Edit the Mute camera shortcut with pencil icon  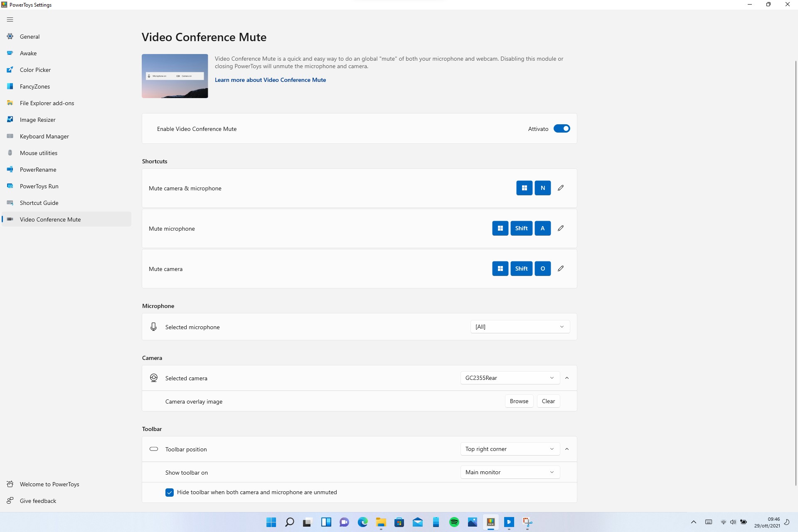561,268
